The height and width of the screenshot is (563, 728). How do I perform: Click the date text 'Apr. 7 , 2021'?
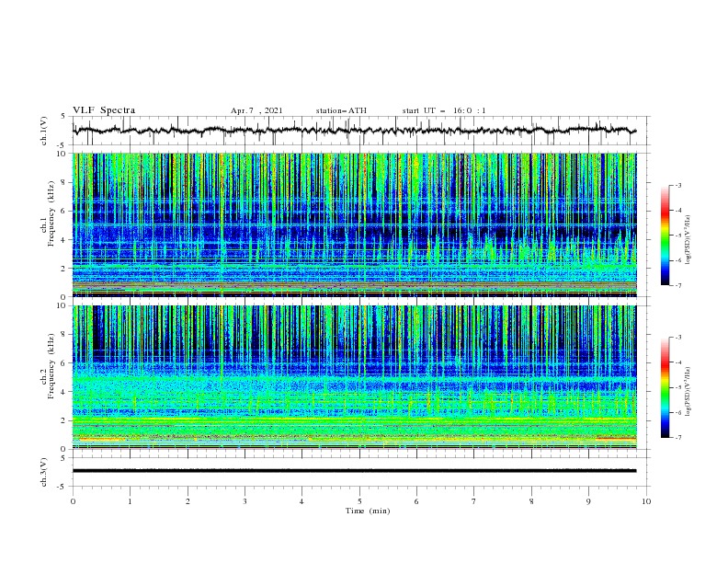click(256, 110)
